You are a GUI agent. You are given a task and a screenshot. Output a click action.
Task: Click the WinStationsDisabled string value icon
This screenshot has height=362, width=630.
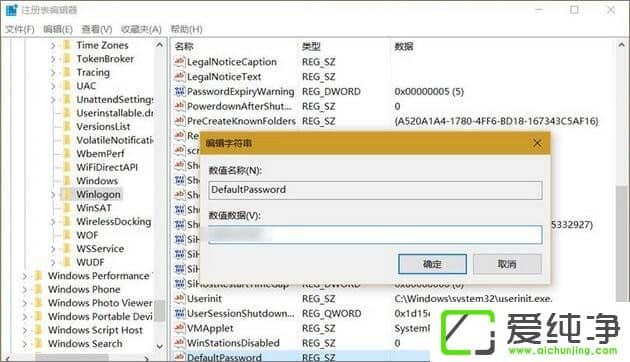180,343
